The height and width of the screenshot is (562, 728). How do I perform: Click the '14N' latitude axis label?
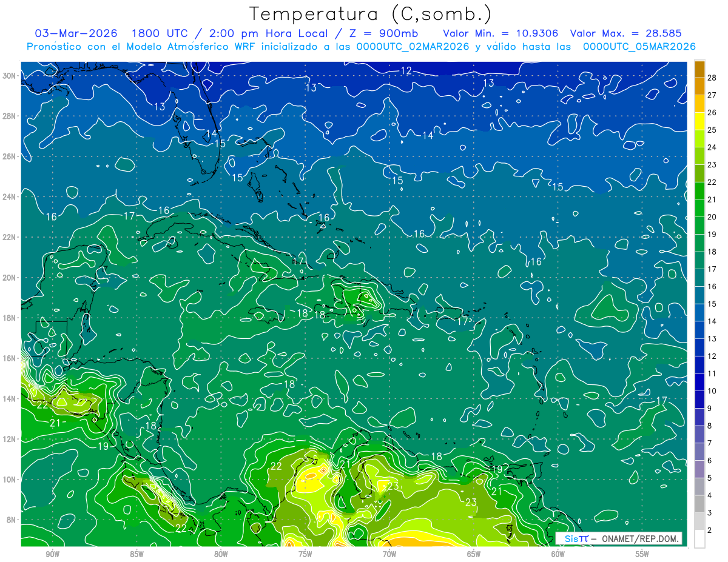9,398
